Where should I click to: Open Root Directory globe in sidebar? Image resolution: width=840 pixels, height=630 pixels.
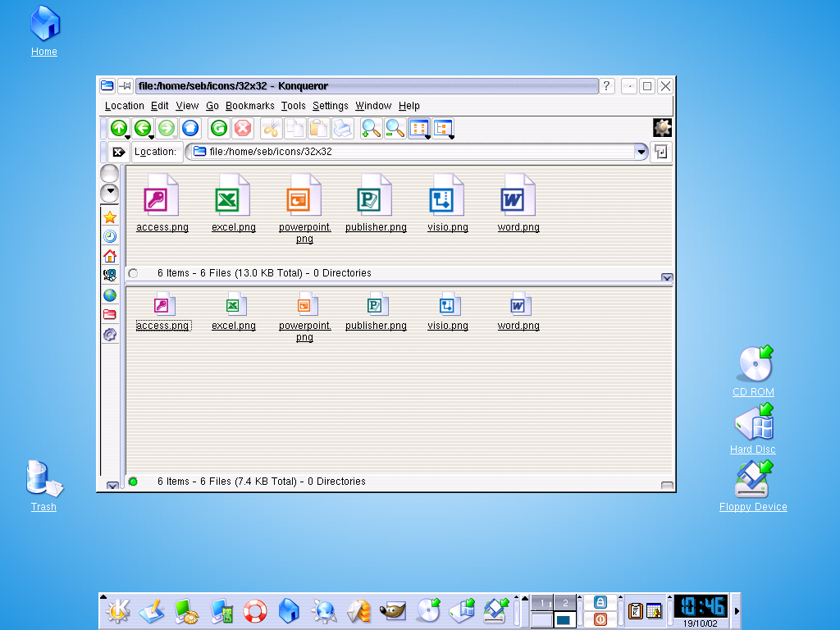point(110,295)
